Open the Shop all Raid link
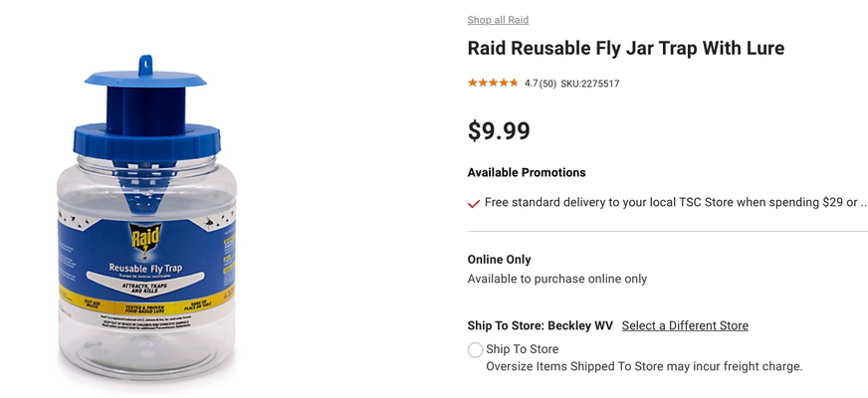The image size is (868, 398). [498, 20]
